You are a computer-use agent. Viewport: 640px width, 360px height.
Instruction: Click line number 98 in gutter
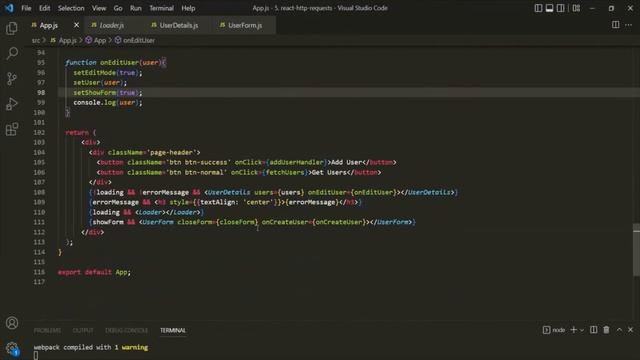(x=41, y=93)
